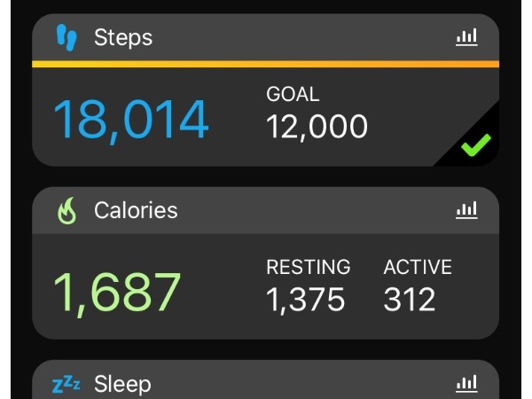The image size is (532, 399).
Task: Select the 18,014 step count
Action: click(x=131, y=120)
